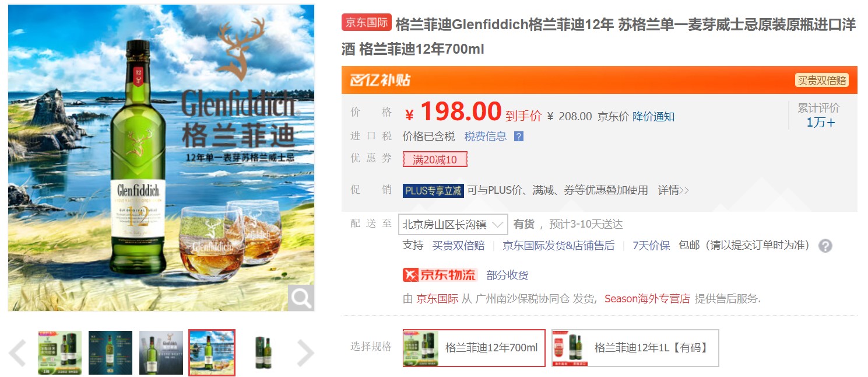The height and width of the screenshot is (377, 868).
Task: Claim the 满20减10 coupon
Action: click(435, 159)
